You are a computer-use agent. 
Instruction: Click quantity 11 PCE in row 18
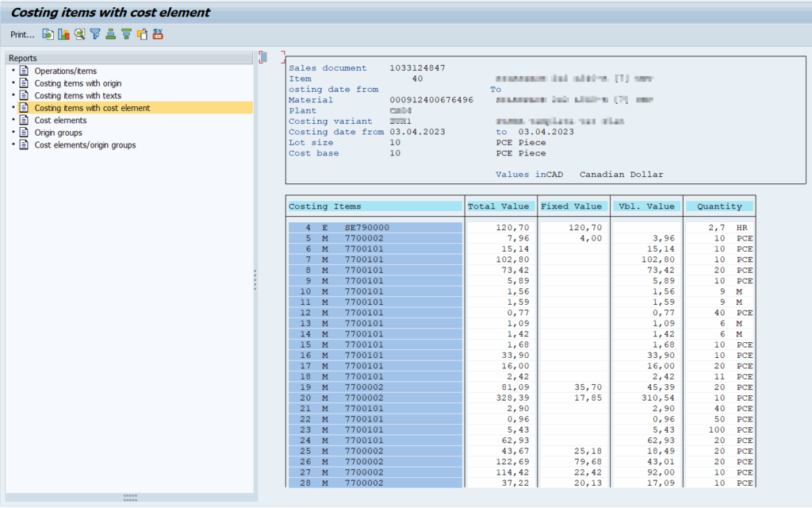pos(733,376)
